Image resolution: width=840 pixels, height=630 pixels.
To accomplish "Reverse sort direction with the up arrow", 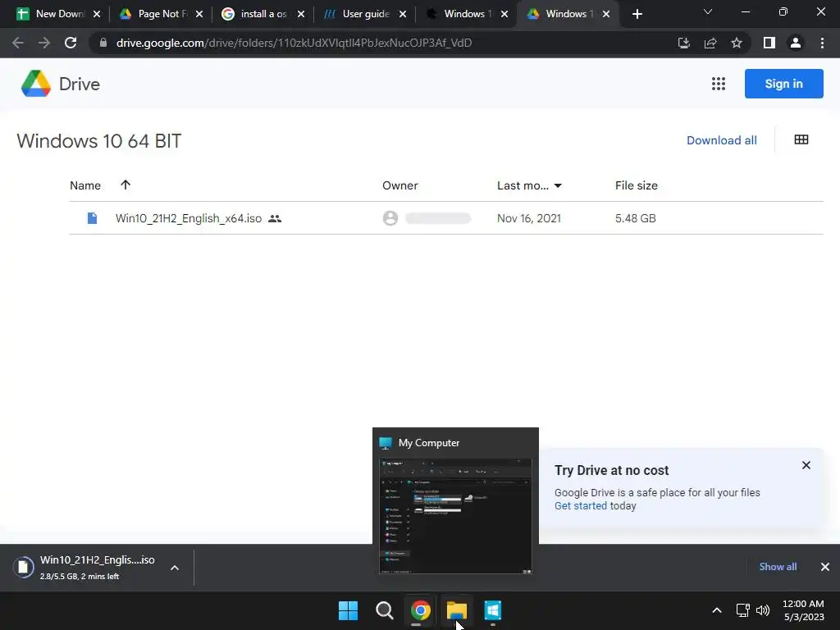I will click(126, 185).
